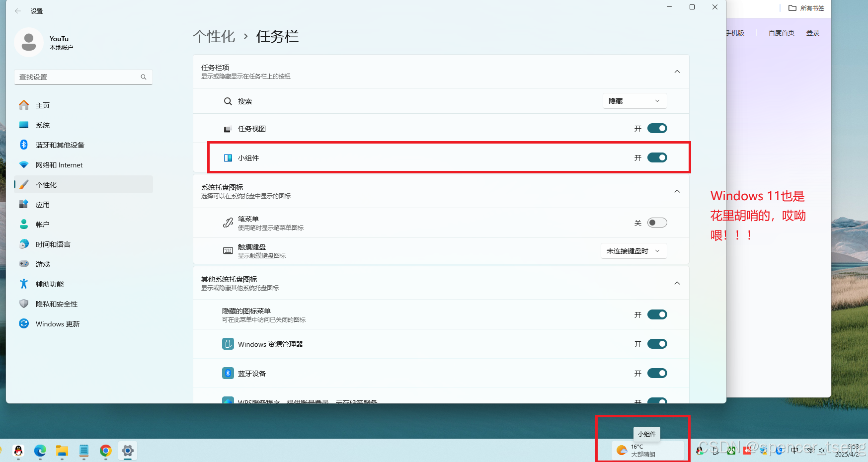Viewport: 868px width, 462px height.
Task: Collapse the 任务栏项 section
Action: [x=677, y=72]
